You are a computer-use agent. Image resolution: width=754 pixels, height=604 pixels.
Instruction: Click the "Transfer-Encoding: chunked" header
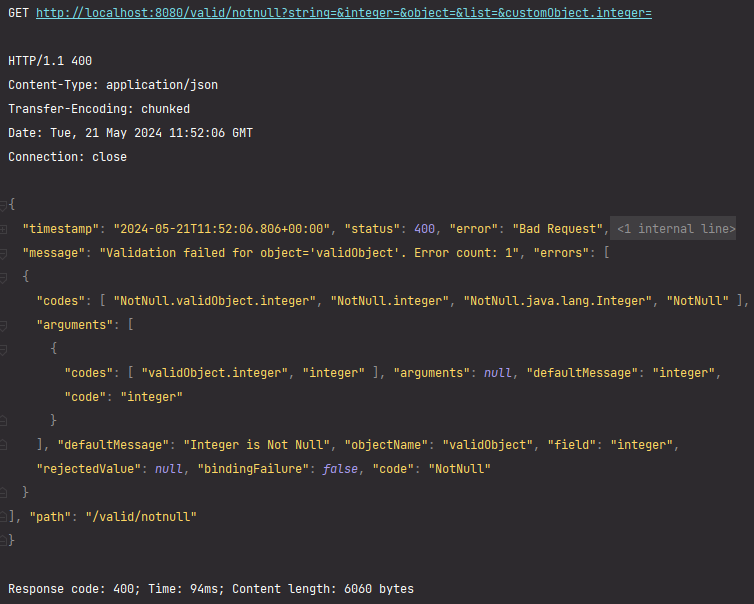pos(99,109)
